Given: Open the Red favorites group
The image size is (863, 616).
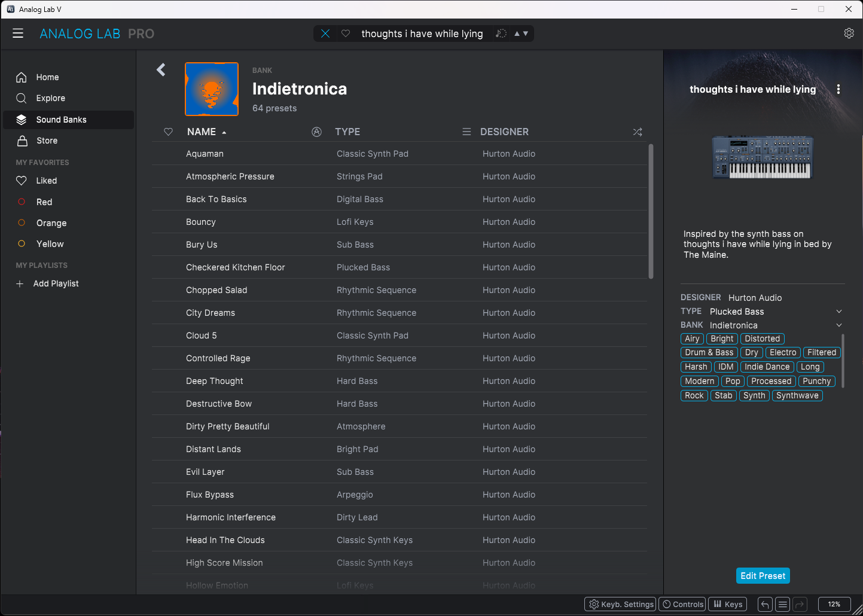Looking at the screenshot, I should point(68,202).
